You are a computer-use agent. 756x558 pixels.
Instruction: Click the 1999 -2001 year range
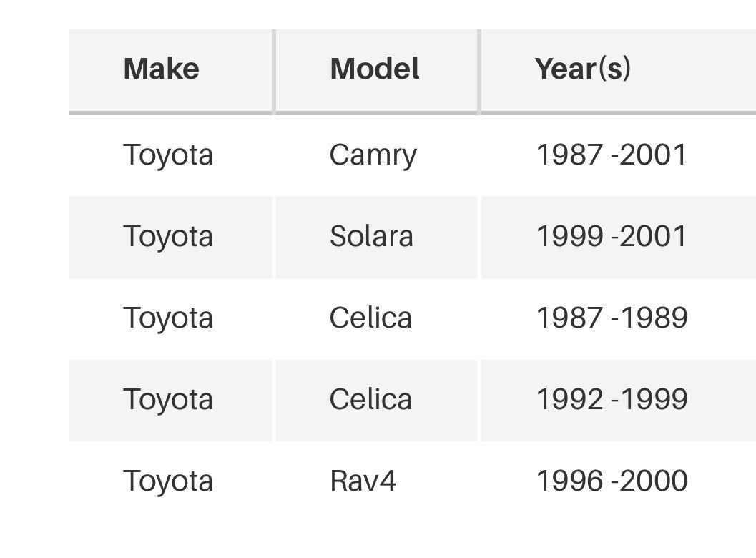(612, 236)
